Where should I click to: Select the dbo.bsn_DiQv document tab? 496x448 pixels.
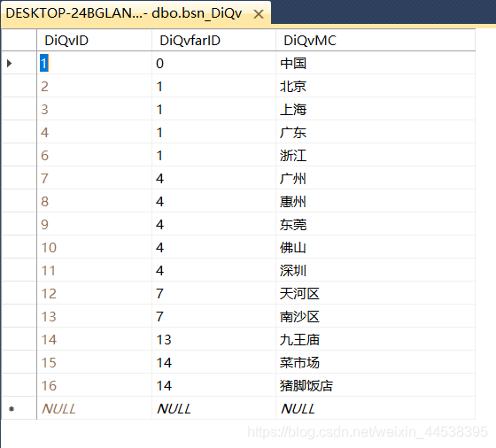tap(136, 14)
